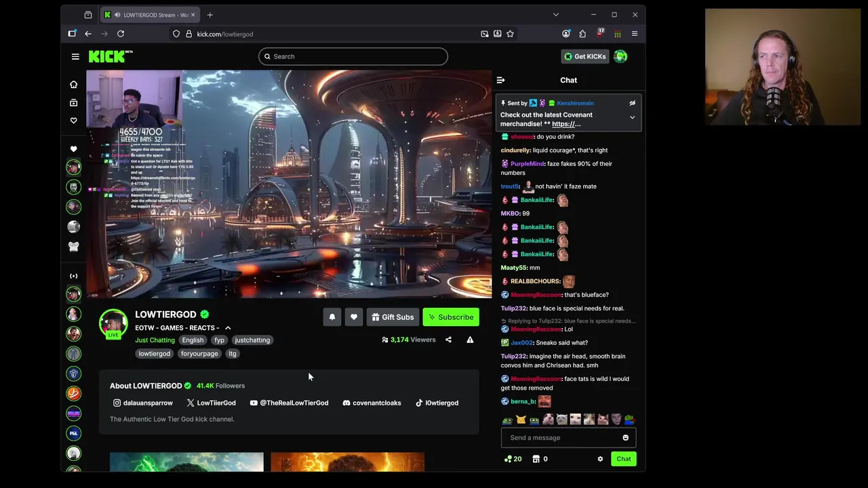Viewport: 868px width, 488px height.
Task: Open chat settings gear icon
Action: click(600, 460)
